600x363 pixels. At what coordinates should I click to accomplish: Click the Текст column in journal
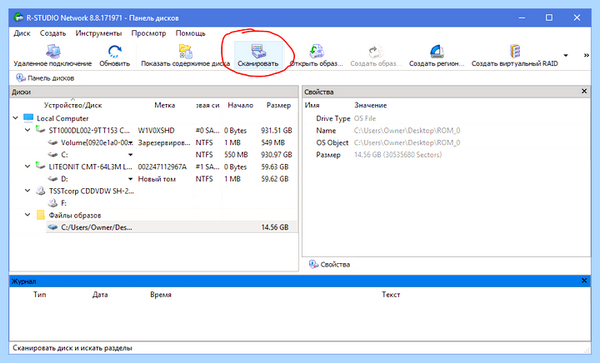[391, 295]
